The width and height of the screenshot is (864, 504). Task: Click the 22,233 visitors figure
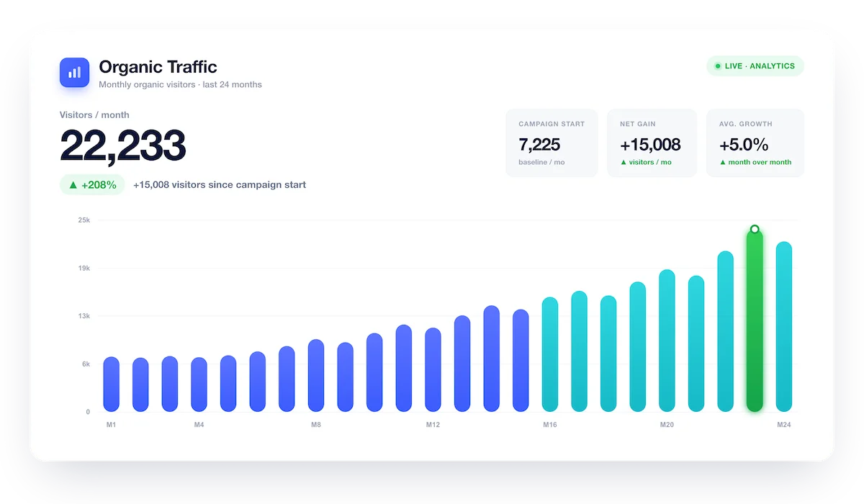(x=122, y=145)
